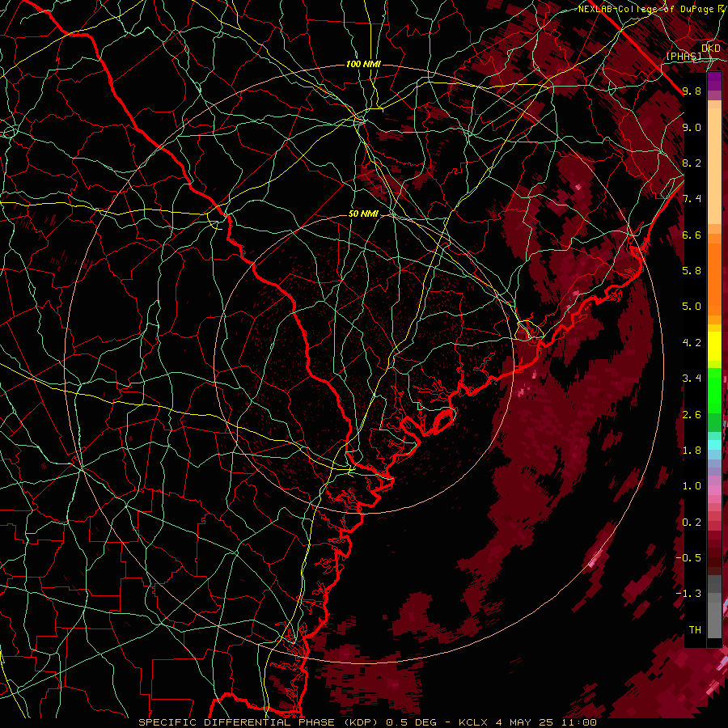The width and height of the screenshot is (728, 728).
Task: Click the '4 MAY 25 11:00' timestamp
Action: (546, 722)
